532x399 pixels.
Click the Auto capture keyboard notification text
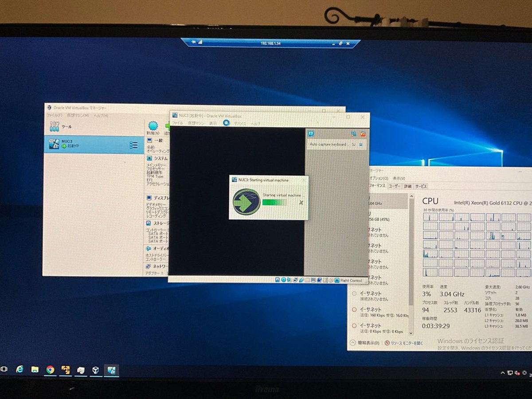click(328, 145)
